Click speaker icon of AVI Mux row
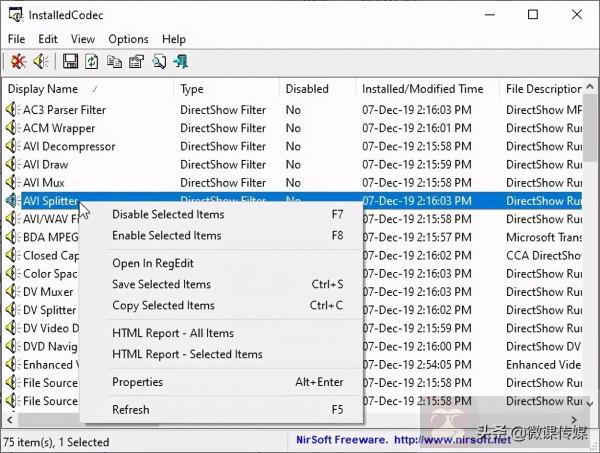 (13, 183)
